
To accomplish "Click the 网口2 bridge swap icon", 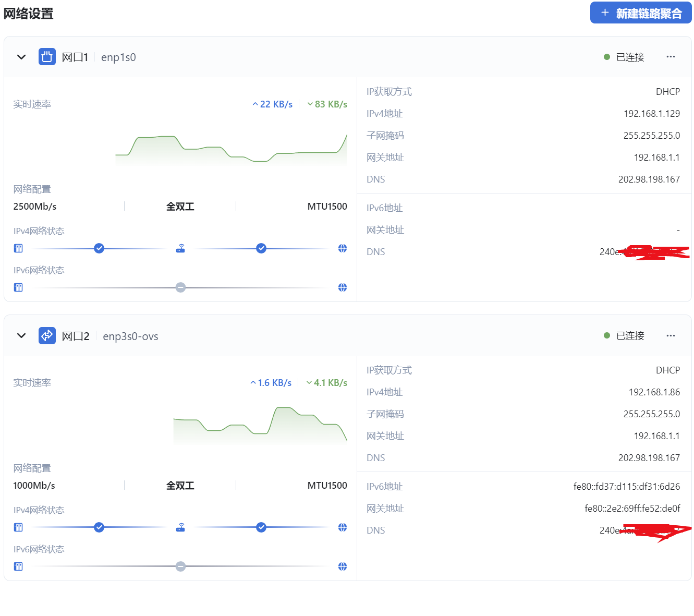I will point(47,335).
